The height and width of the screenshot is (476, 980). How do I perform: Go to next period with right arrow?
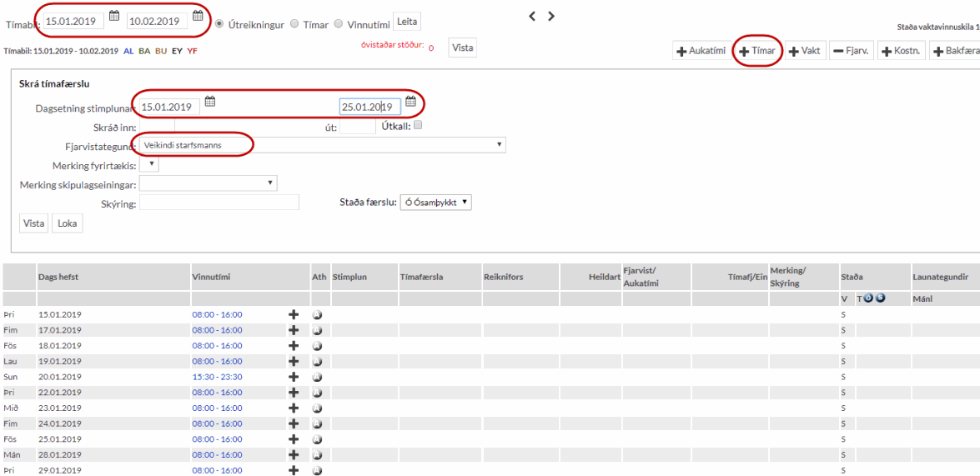click(x=551, y=16)
